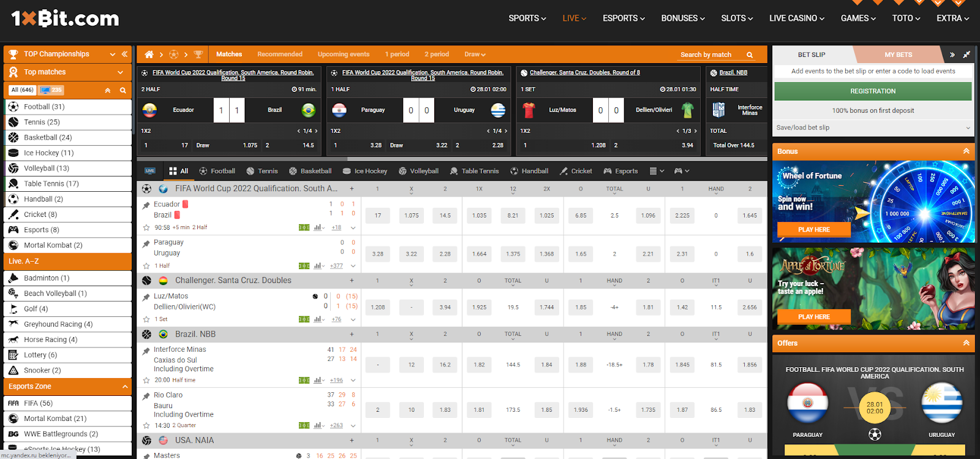The image size is (980, 459).
Task: Click the arrows icon at the bet slip corner
Action: click(x=967, y=55)
